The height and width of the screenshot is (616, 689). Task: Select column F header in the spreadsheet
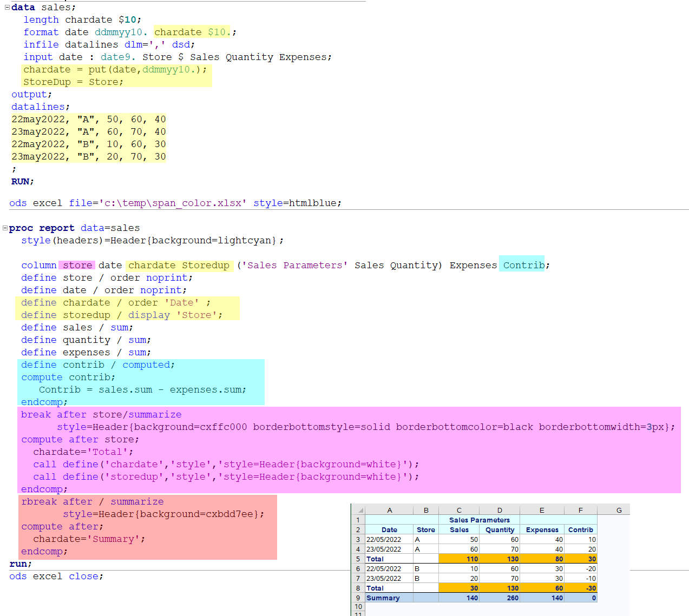tap(580, 510)
